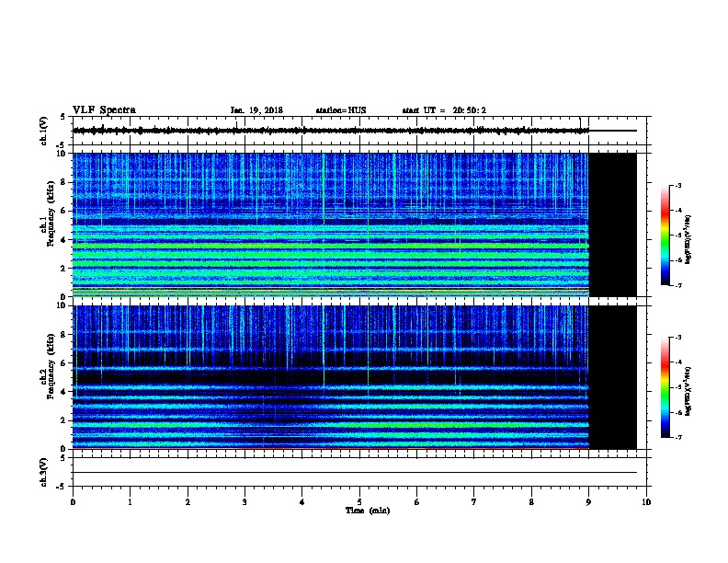Click the black data gap in ch.1 spectrogram
This screenshot has width=728, height=563.
click(x=613, y=224)
